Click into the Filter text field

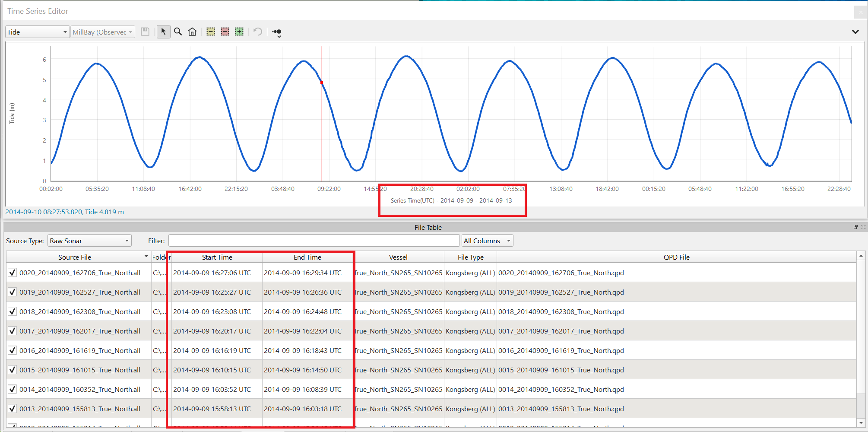pyautogui.click(x=314, y=241)
